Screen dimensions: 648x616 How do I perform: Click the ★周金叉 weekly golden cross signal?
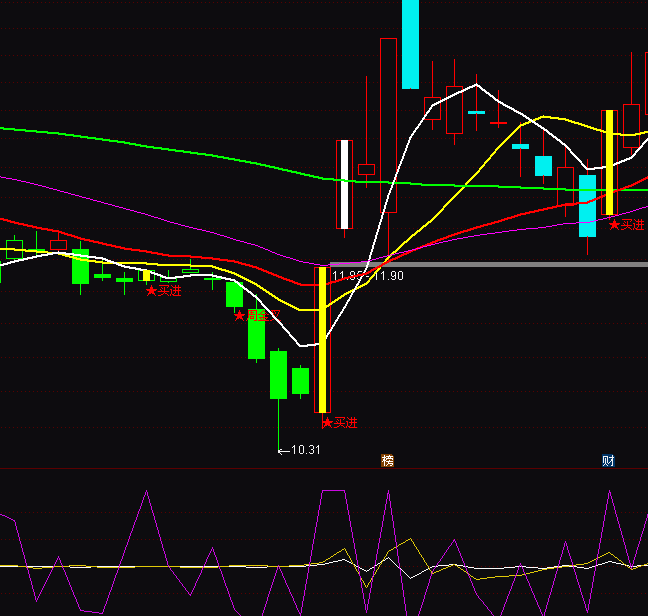pos(258,316)
